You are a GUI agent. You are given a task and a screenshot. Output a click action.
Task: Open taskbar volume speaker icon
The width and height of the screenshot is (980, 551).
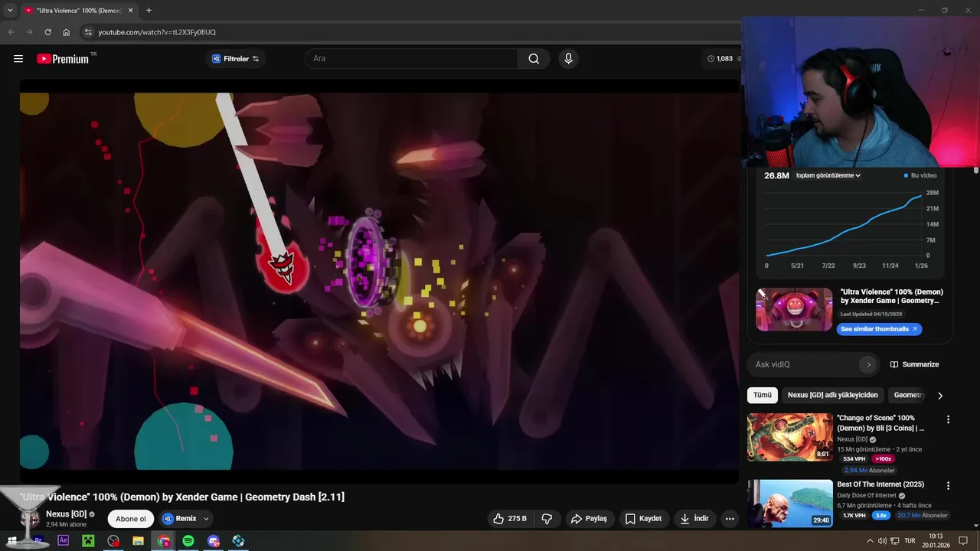882,541
